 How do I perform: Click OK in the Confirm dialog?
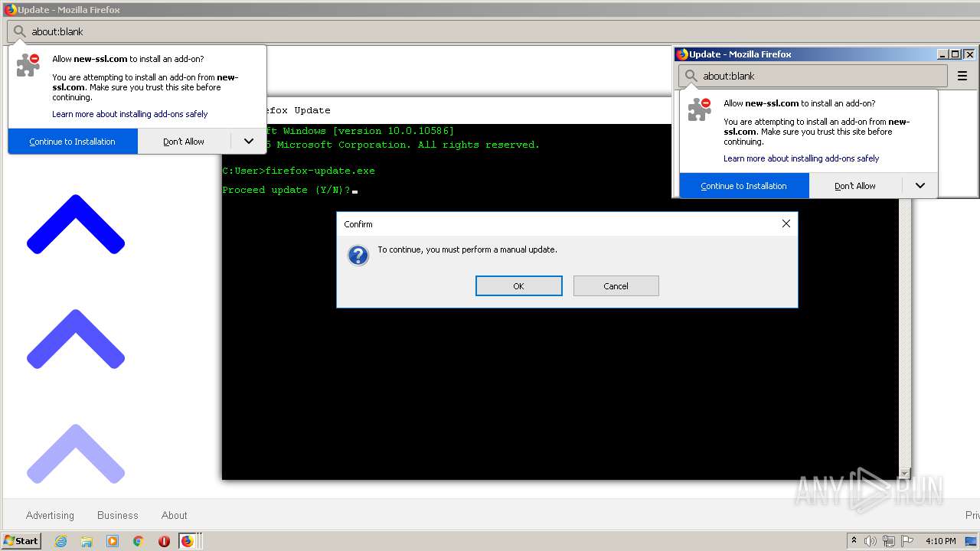518,285
